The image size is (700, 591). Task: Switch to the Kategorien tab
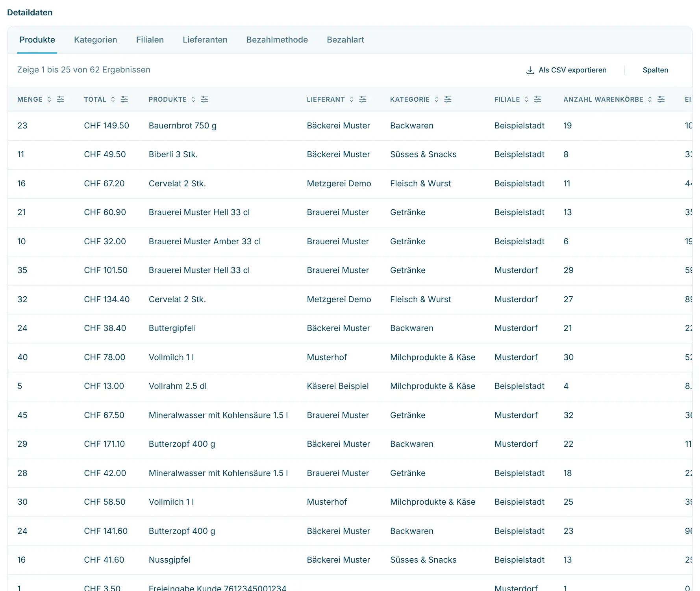tap(96, 40)
